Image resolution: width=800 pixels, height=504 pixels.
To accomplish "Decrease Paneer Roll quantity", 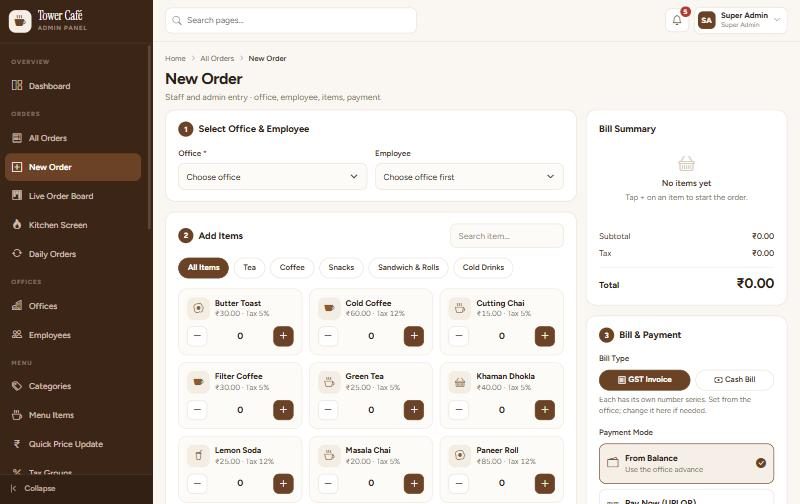I will click(x=459, y=483).
